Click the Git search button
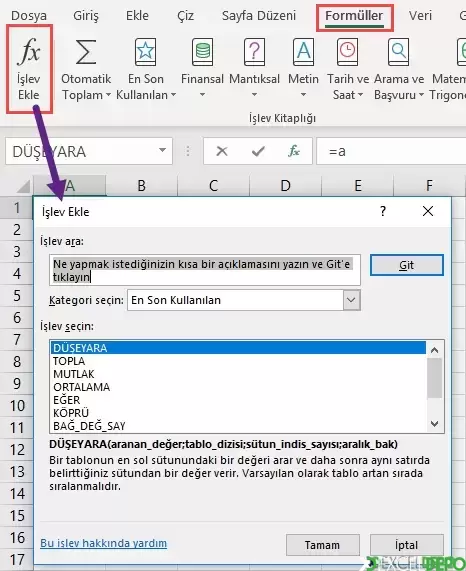This screenshot has width=466, height=571. 407,265
